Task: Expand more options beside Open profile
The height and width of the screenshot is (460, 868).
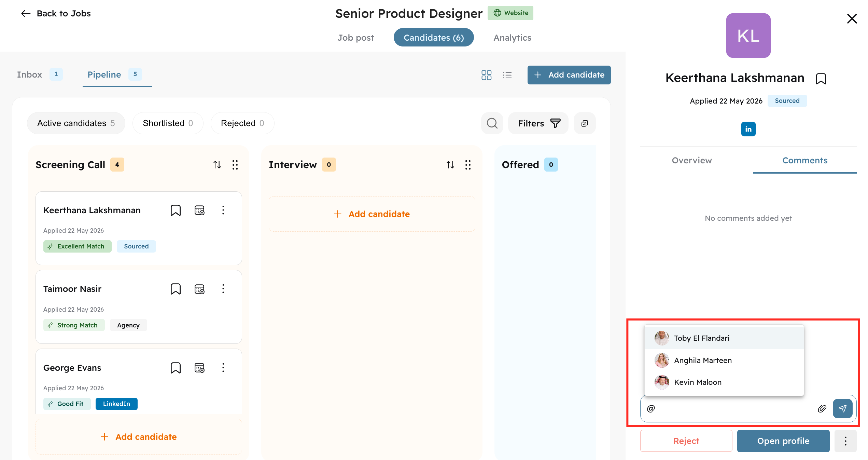Action: pos(845,441)
